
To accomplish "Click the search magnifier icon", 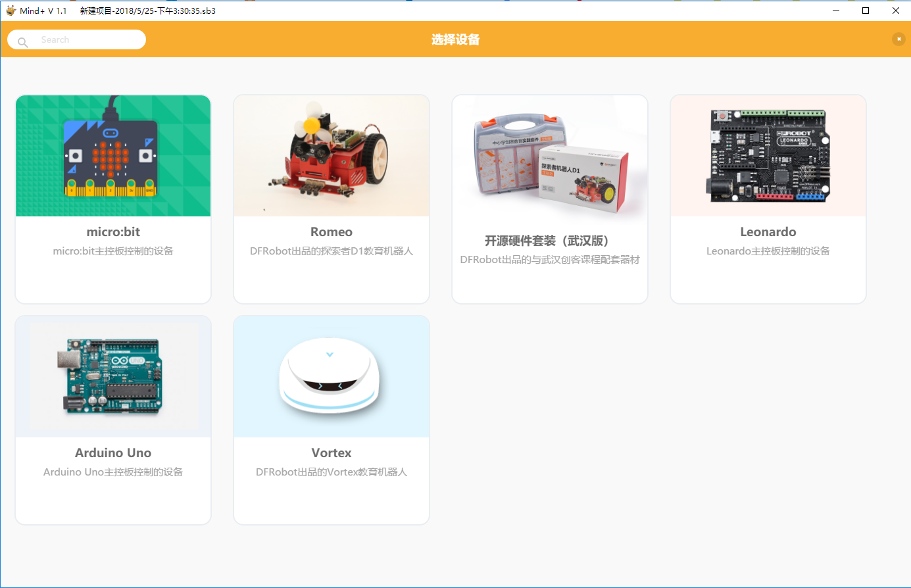I will [x=22, y=42].
